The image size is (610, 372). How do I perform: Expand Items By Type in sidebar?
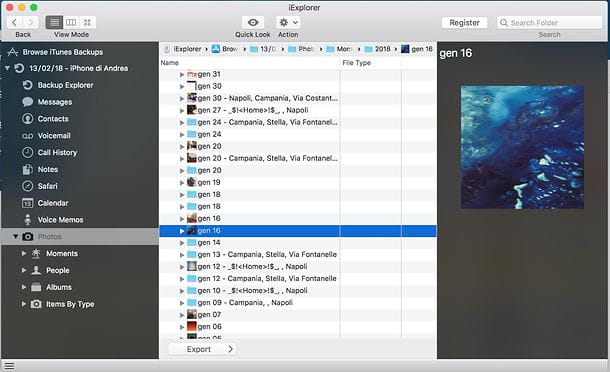(x=24, y=304)
